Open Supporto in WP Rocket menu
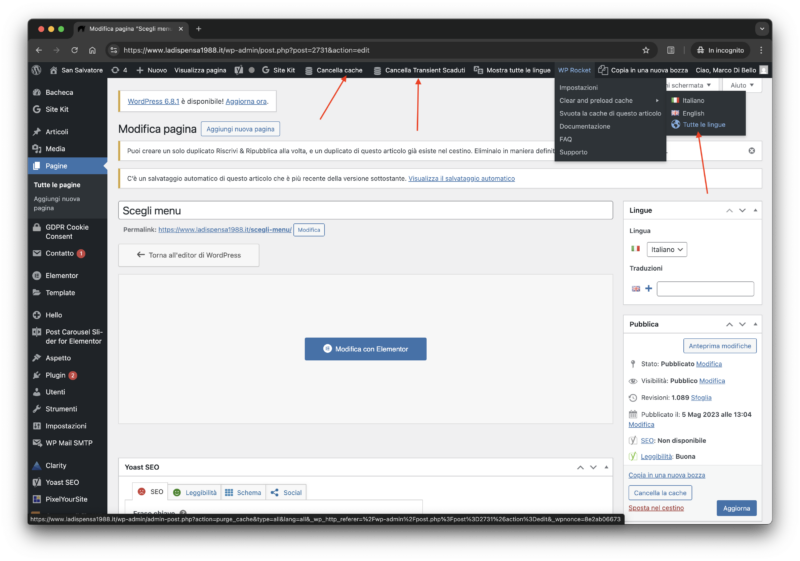The width and height of the screenshot is (800, 561). [573, 152]
